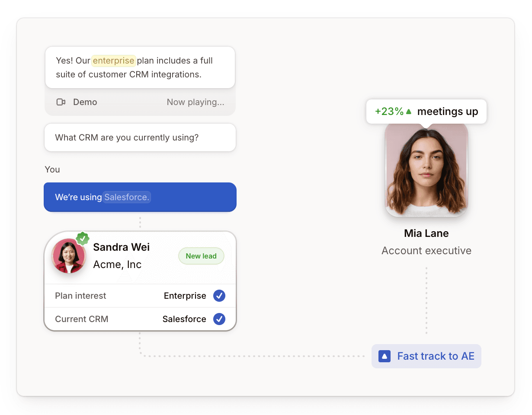532x415 pixels.
Task: Click Sandra Wei's circular avatar photo
Action: click(68, 255)
